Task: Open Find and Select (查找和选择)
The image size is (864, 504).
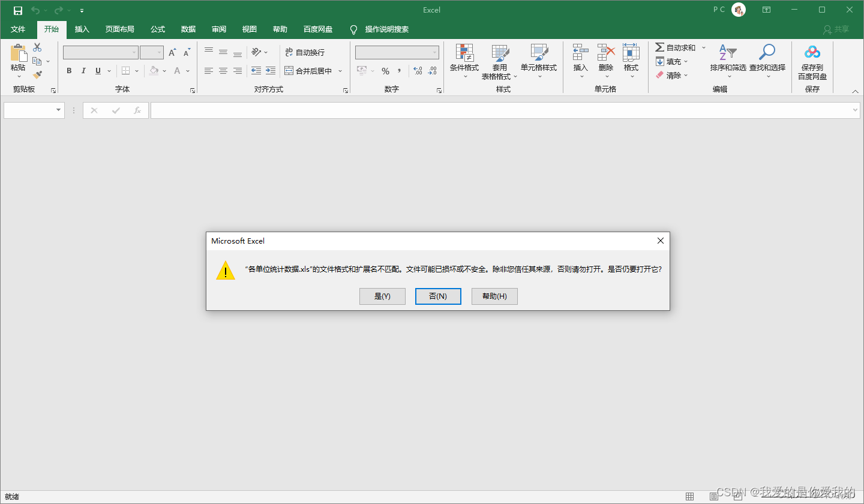Action: tap(767, 62)
